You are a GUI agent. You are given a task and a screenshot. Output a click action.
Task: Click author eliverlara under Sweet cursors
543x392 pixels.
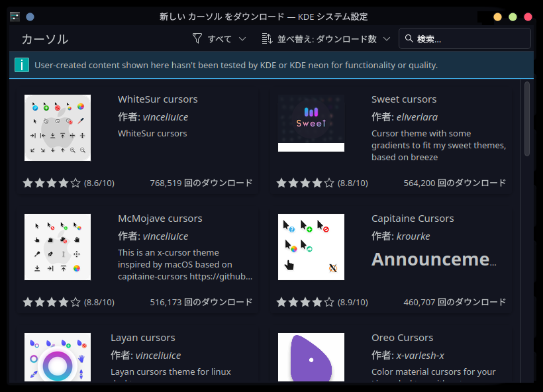point(417,117)
